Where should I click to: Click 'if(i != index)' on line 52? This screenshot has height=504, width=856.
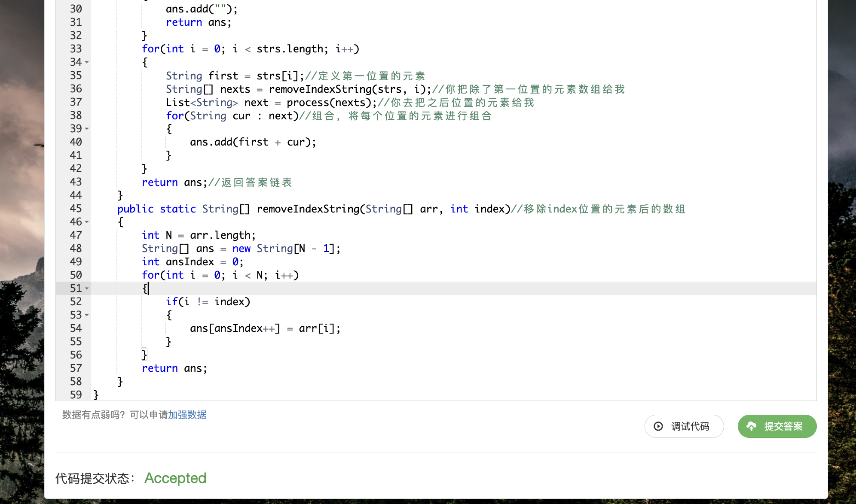[208, 302]
